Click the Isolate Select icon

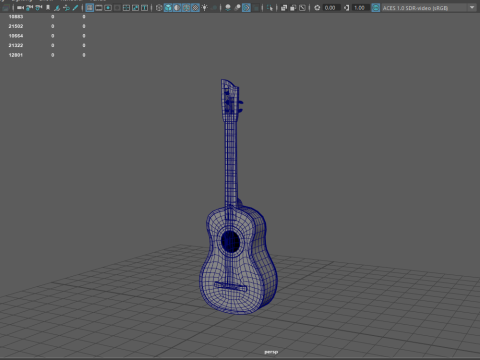pyautogui.click(x=270, y=7)
